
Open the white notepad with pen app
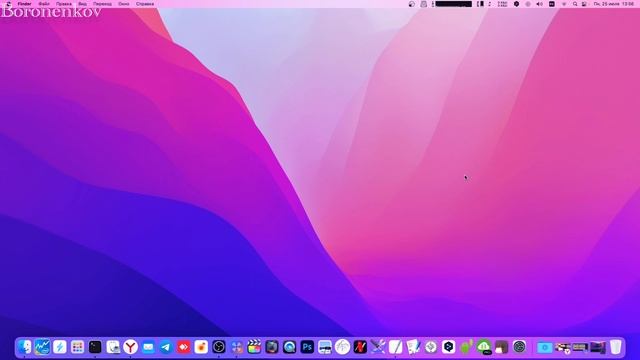click(396, 347)
